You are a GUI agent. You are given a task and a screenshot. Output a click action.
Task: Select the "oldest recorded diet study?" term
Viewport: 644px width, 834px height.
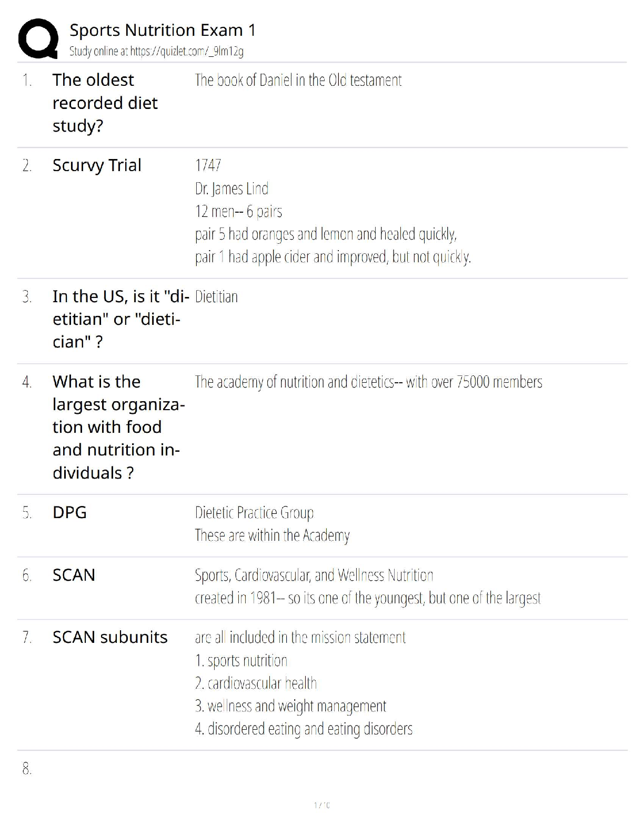coord(105,103)
